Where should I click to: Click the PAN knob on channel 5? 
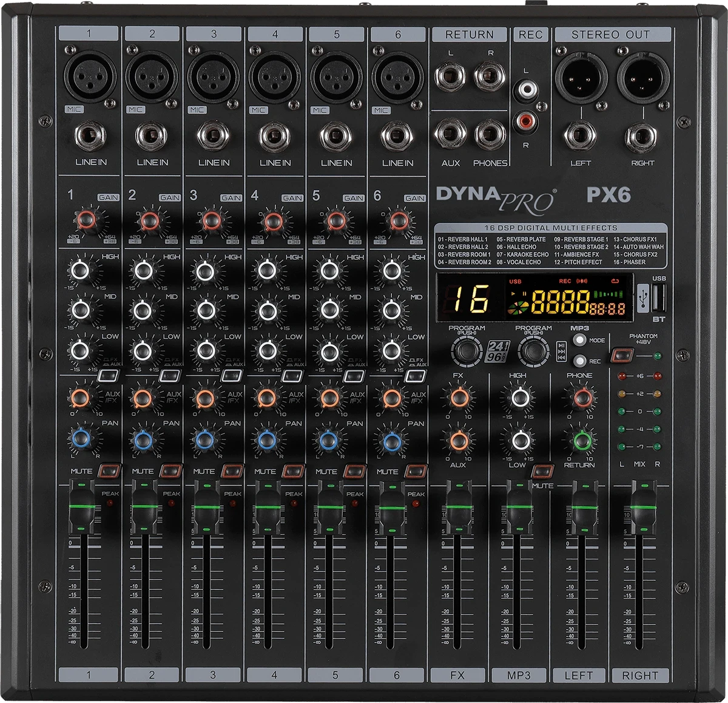pos(328,441)
